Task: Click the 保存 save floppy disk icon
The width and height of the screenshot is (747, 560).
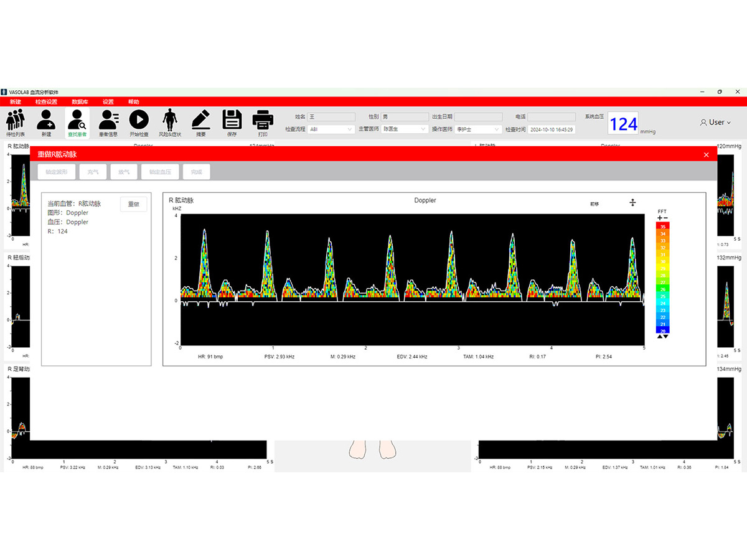Action: click(232, 121)
